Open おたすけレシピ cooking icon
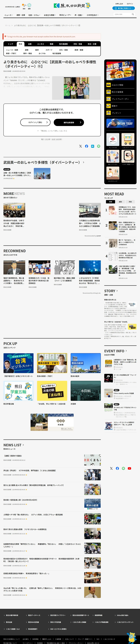Image resolution: width=140 pixels, height=644 pixels. [113, 173]
